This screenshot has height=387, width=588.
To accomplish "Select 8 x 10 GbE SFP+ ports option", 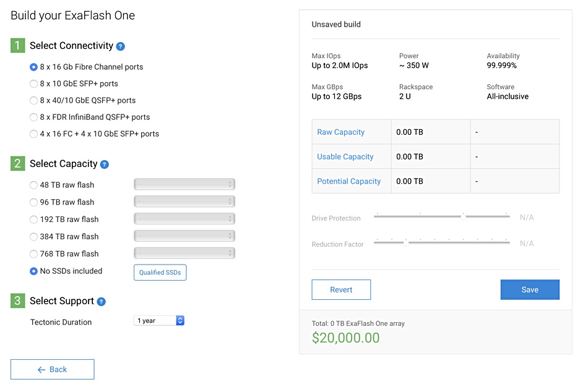I will (x=34, y=84).
